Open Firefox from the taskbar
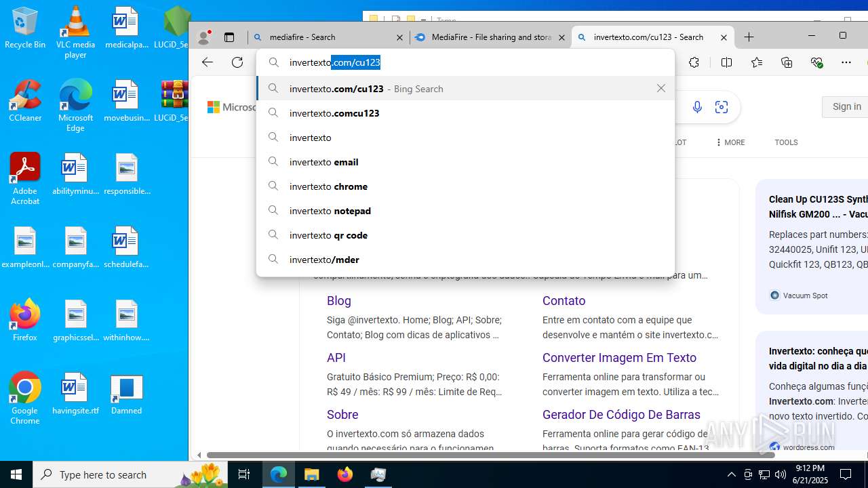The width and height of the screenshot is (868, 488). click(345, 474)
